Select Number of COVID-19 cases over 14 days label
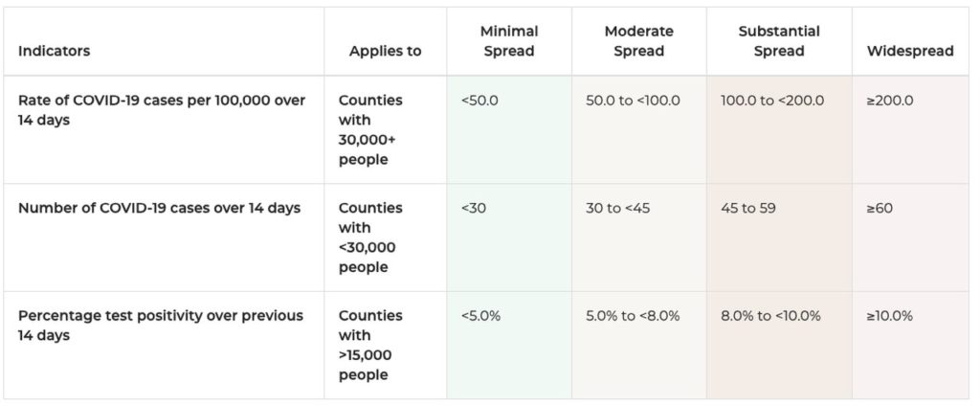980x406 pixels. (x=160, y=208)
